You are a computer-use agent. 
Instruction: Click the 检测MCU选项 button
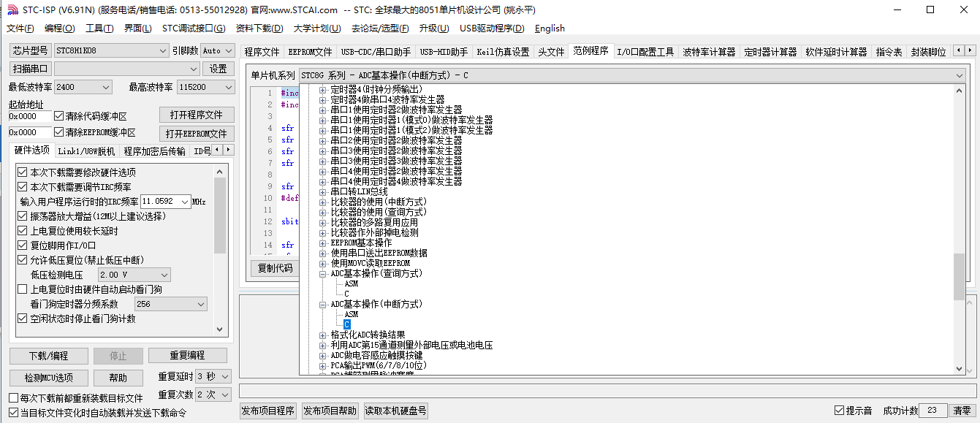click(48, 378)
